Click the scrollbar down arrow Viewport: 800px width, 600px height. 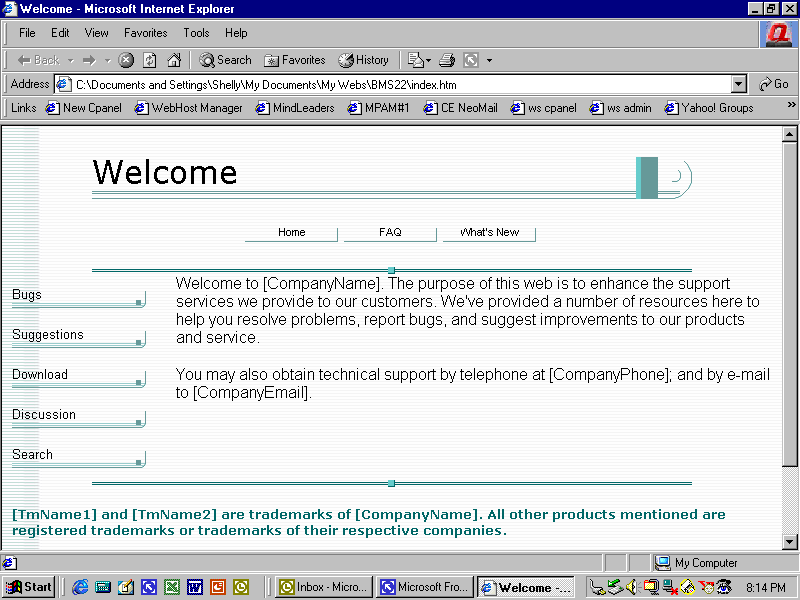pos(789,542)
